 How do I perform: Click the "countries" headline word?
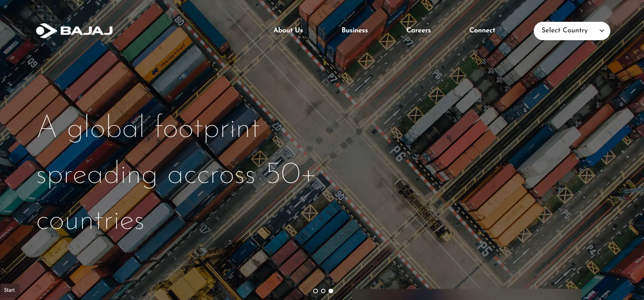point(90,221)
